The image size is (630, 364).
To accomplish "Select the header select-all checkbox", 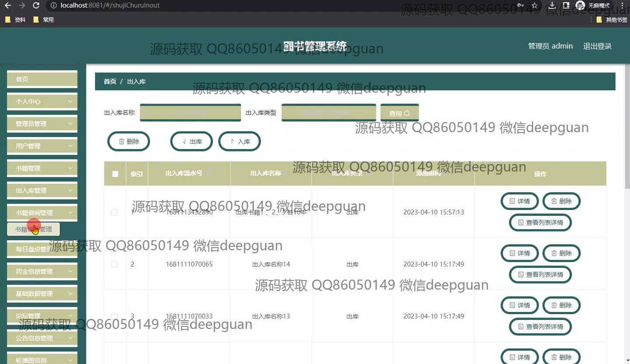I will (x=115, y=174).
